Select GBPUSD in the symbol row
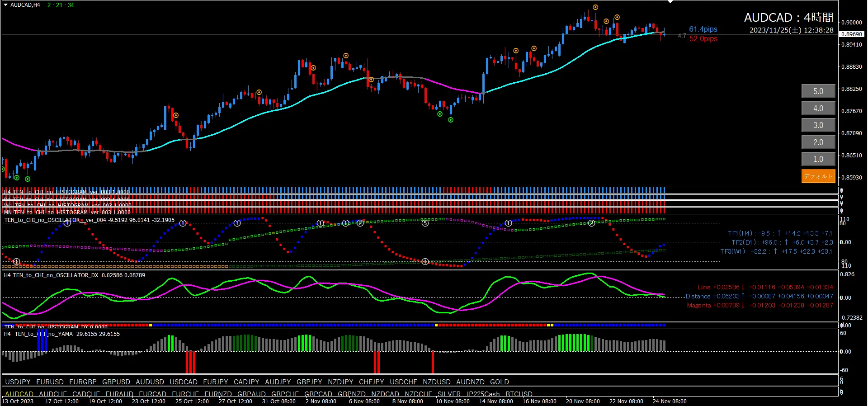 116,382
